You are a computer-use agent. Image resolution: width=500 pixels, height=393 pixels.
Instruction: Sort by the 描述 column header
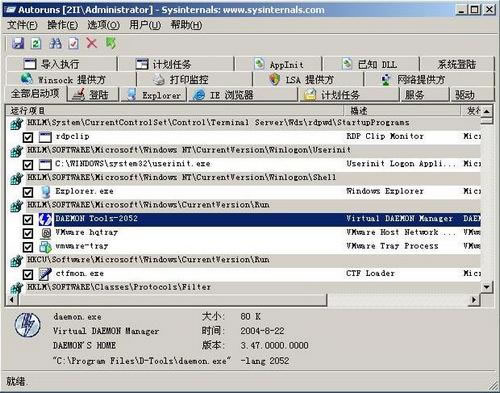coord(402,110)
